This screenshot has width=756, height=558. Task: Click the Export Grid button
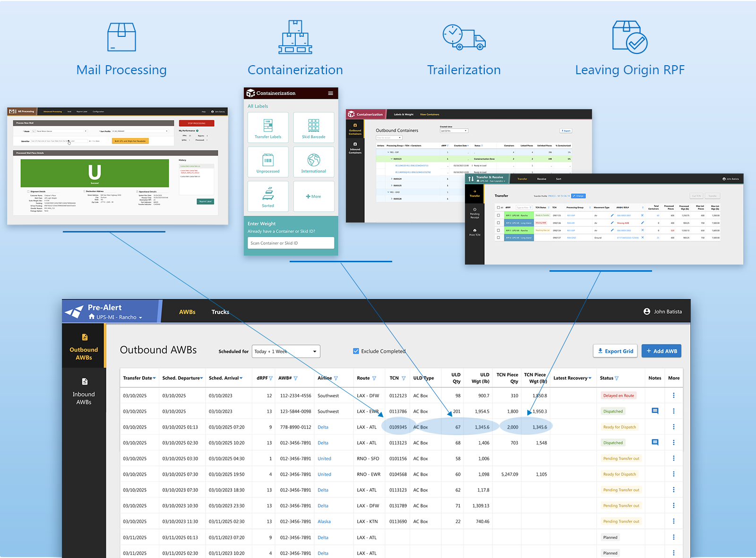click(615, 351)
